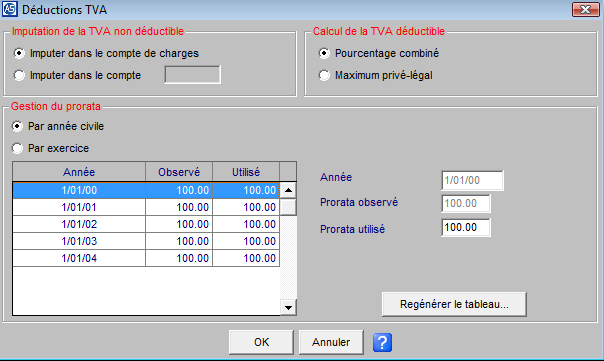The height and width of the screenshot is (361, 604).
Task: Click Observé value in 1/01/02 row
Action: point(179,224)
